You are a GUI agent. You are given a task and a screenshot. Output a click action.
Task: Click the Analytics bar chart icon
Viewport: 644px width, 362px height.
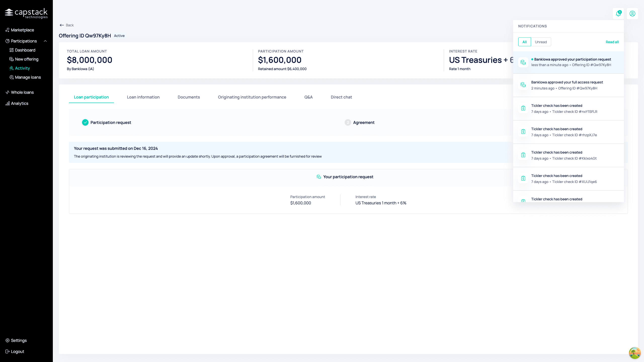coord(8,103)
